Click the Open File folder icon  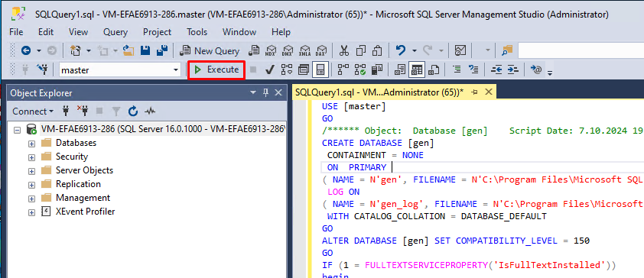pyautogui.click(x=129, y=51)
